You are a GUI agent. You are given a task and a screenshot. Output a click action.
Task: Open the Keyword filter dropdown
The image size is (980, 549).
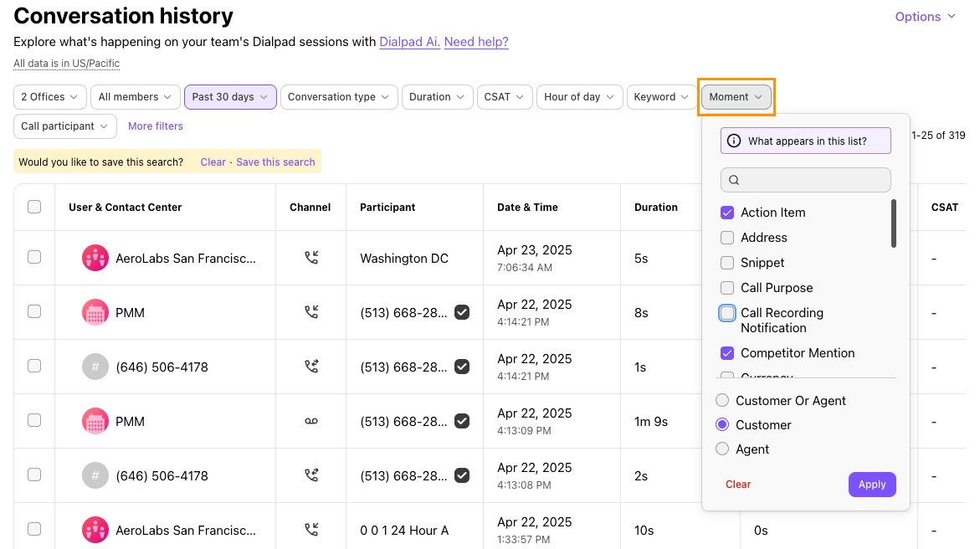(662, 97)
